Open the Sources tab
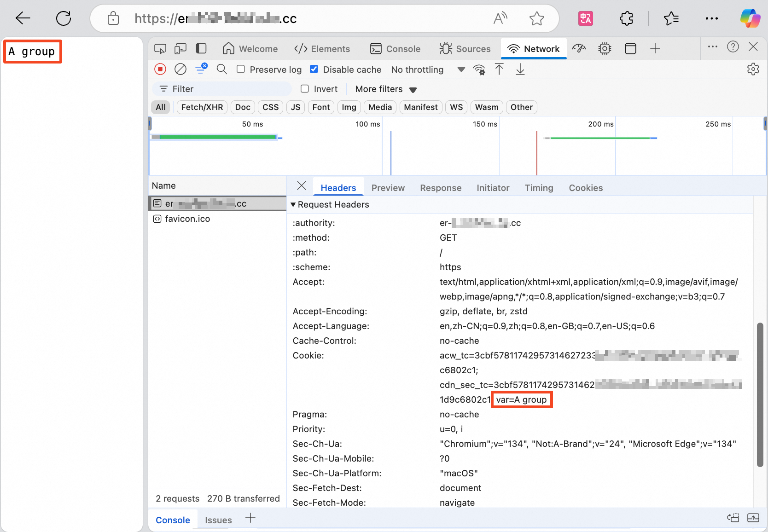Screen dimensions: 768x532 point(465,49)
